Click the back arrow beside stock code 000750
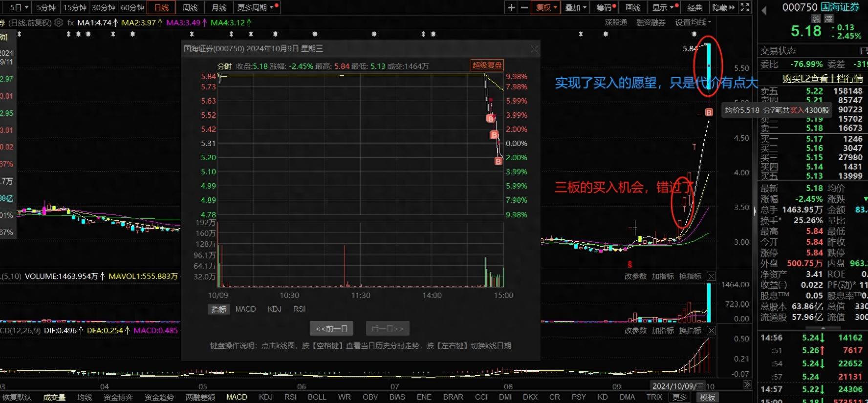 click(764, 10)
